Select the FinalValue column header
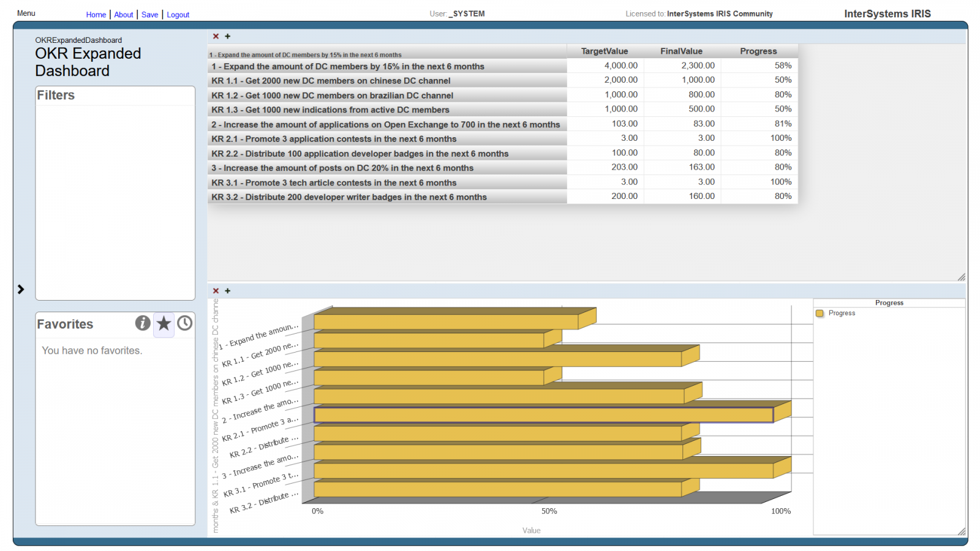Viewport: 980px width, 551px height. tap(681, 51)
